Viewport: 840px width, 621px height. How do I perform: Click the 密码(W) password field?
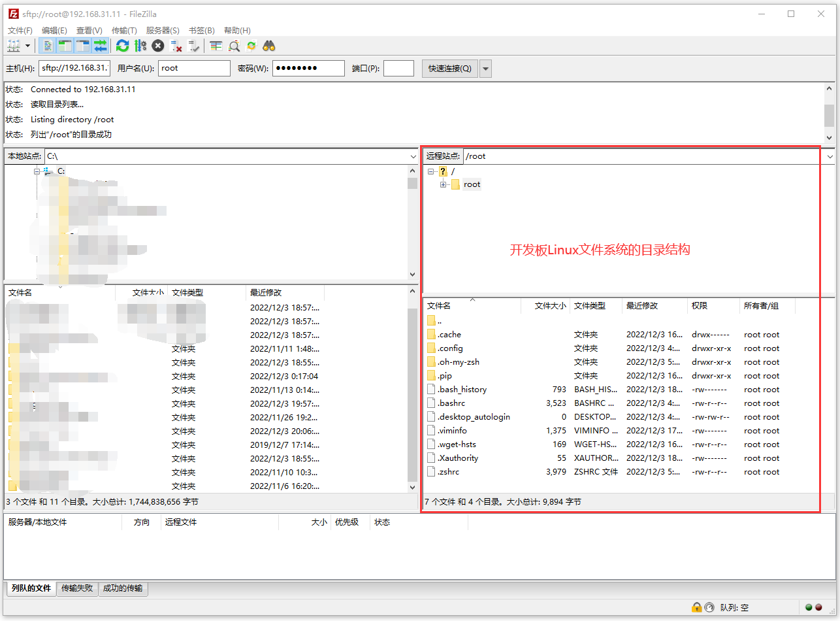coord(308,68)
